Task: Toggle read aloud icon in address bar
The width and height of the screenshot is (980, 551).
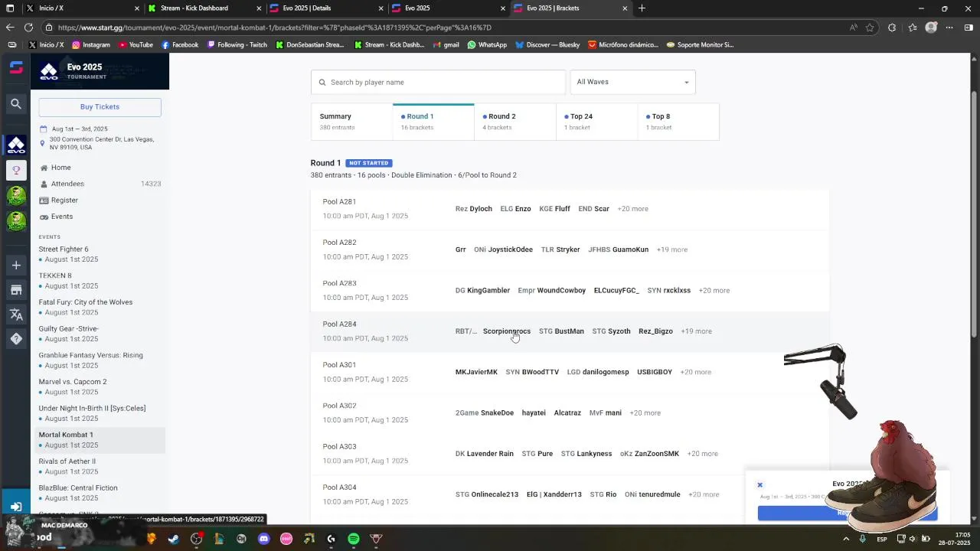Action: [x=853, y=28]
